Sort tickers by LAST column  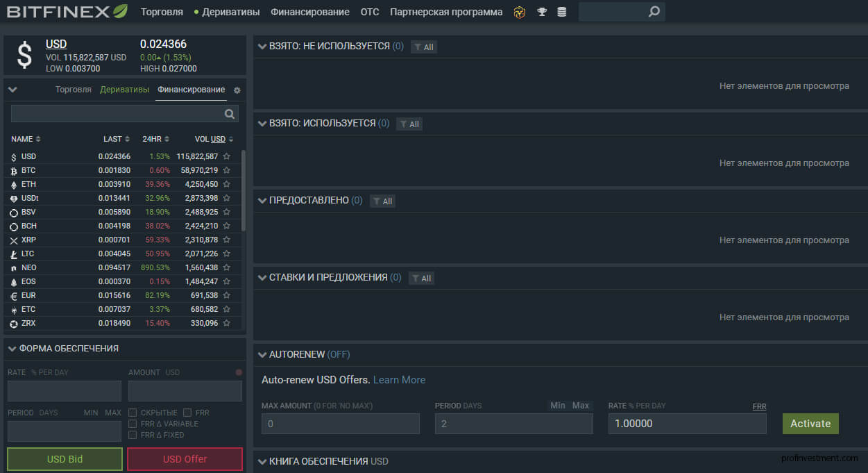[x=117, y=139]
